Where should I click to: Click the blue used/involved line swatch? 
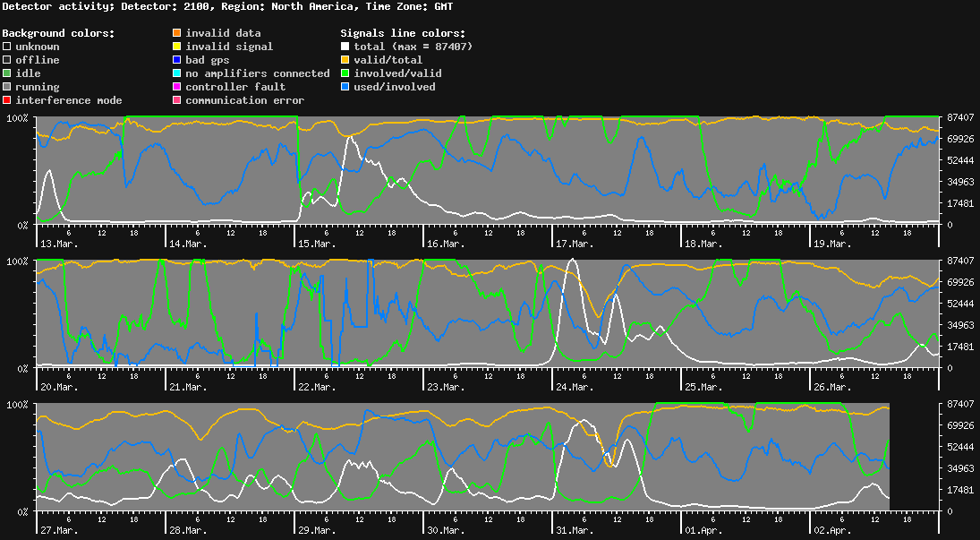click(x=344, y=87)
